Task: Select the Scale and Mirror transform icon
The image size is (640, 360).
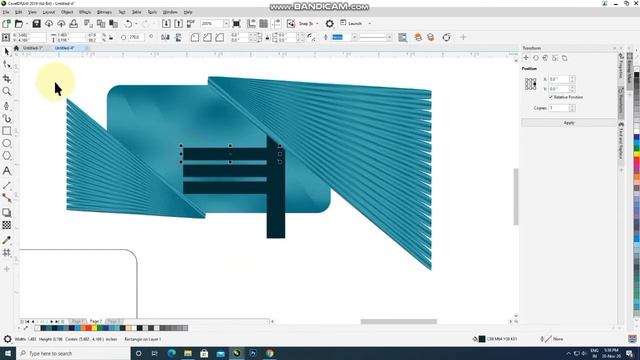Action: [545, 58]
